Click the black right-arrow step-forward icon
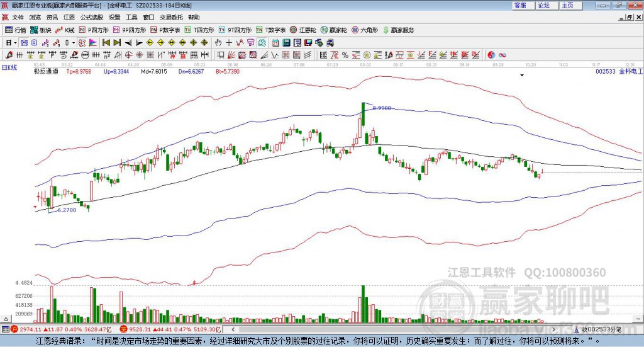 click(139, 43)
